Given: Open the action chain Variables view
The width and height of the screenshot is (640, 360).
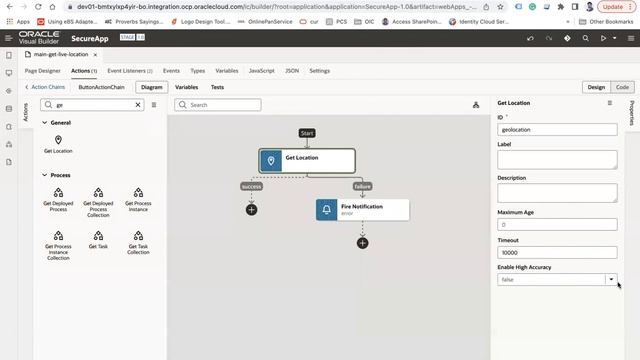Looking at the screenshot, I should [187, 87].
